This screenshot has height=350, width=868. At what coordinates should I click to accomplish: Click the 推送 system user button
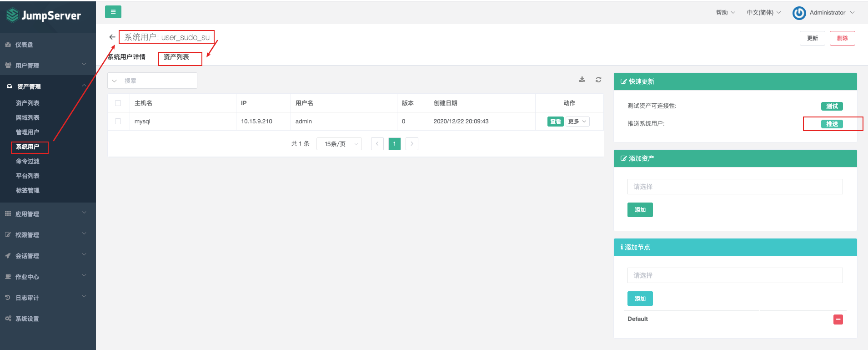pyautogui.click(x=832, y=124)
